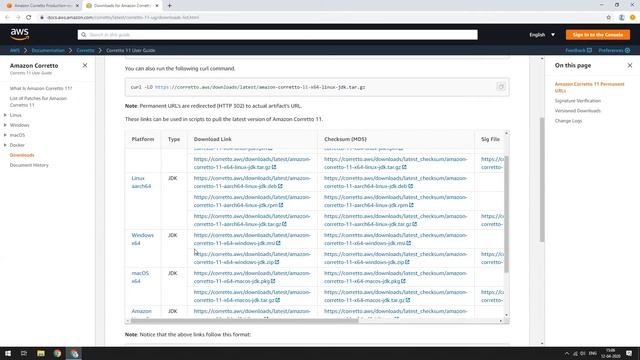Click the Linux aarch64 platform link
Screen dimensions: 640x360
tap(141, 182)
